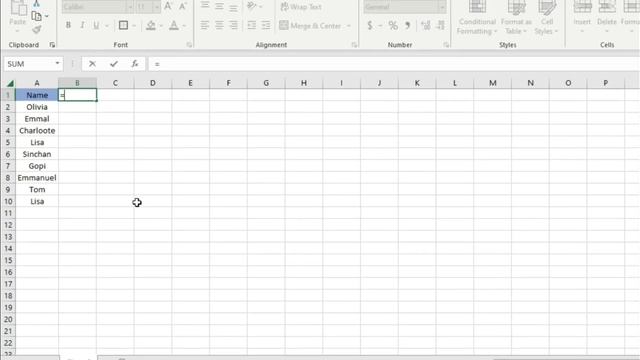Screen dimensions: 640x360
Task: Click the Name Box showing SUM
Action: point(29,64)
